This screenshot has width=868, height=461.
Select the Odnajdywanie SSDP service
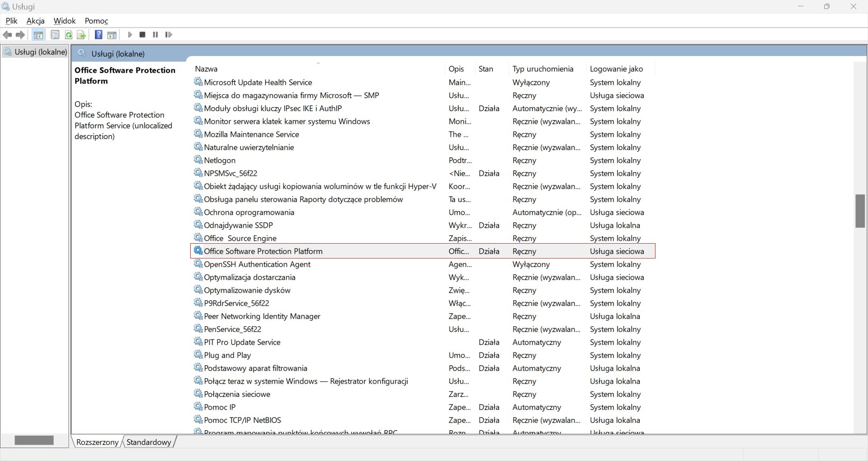423,225
